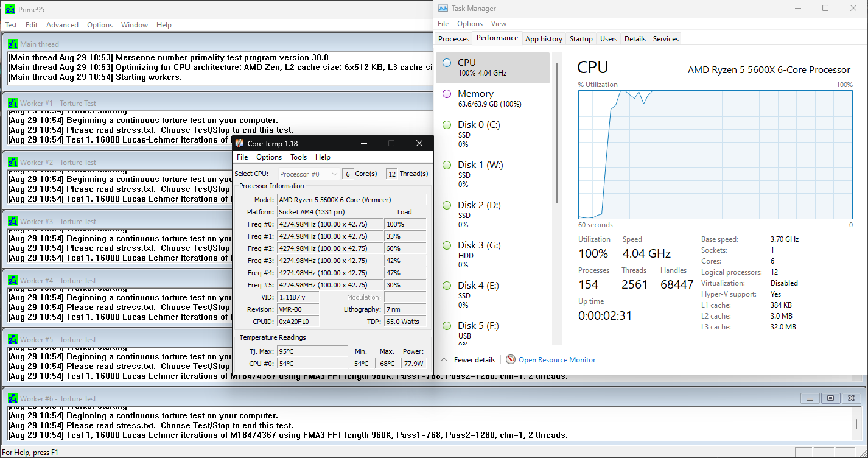This screenshot has width=868, height=458.
Task: Switch to the App history tab
Action: (544, 39)
